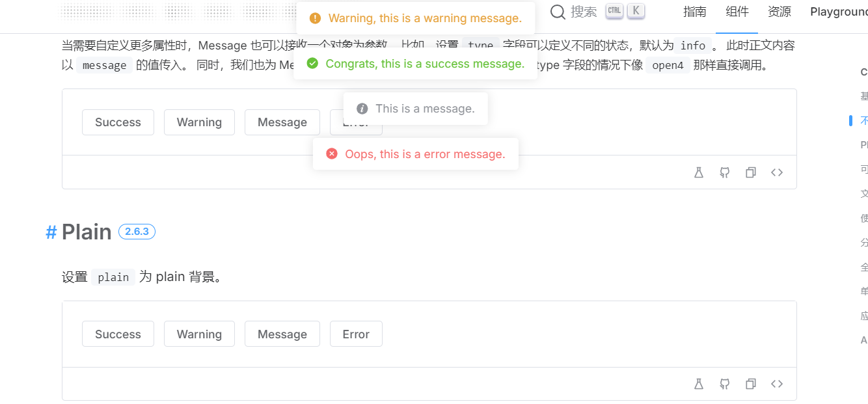Click the Error button under Plain

coord(356,334)
